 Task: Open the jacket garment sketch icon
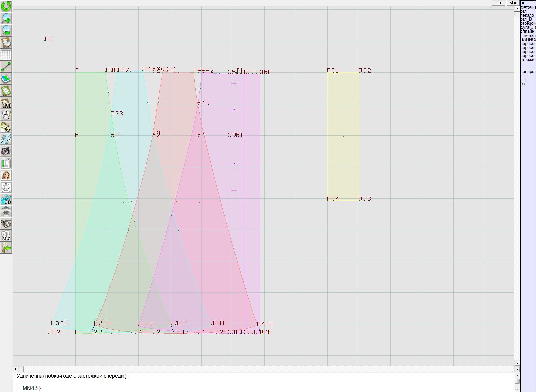click(6, 187)
